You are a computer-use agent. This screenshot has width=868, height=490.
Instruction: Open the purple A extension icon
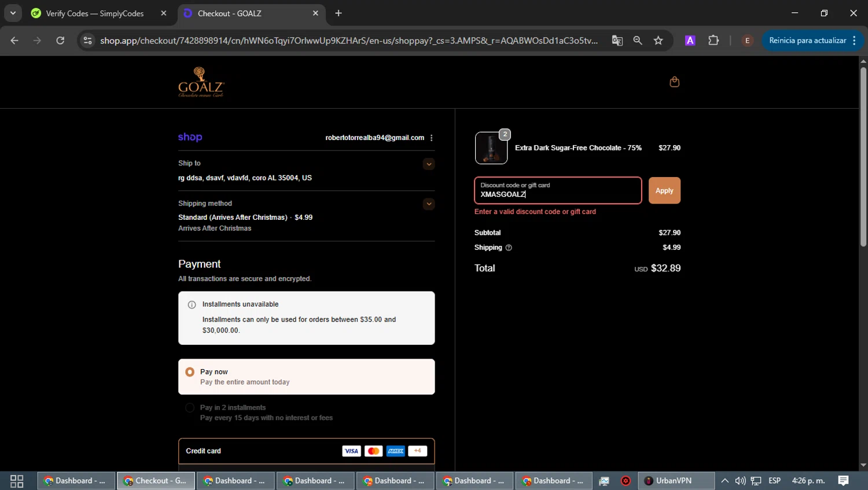(x=690, y=40)
